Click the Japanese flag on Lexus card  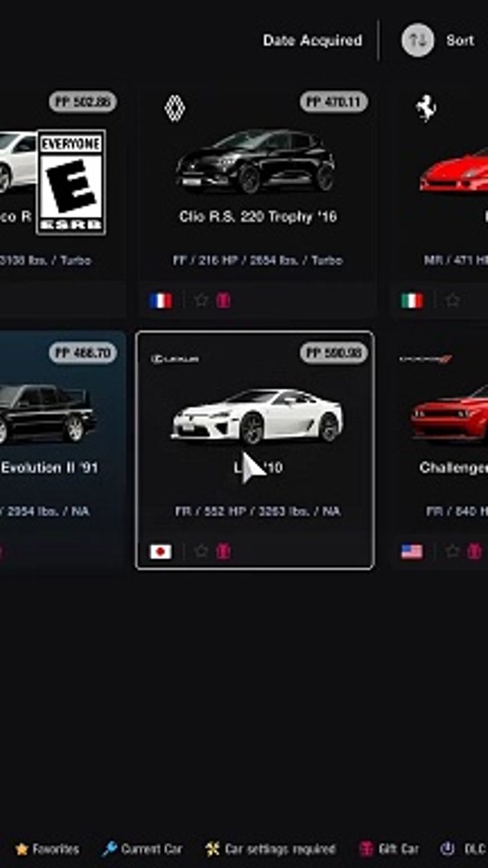click(161, 551)
